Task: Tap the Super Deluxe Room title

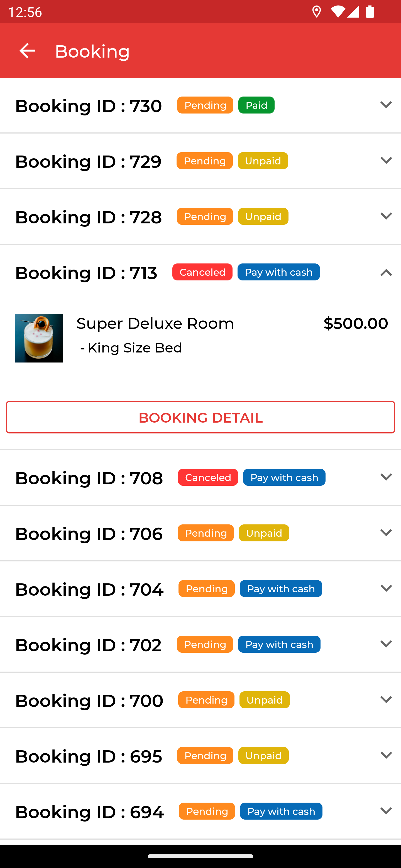Action: click(x=155, y=324)
